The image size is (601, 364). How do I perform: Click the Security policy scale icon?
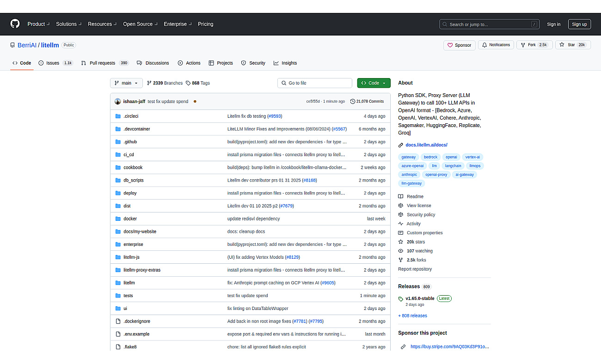point(401,215)
